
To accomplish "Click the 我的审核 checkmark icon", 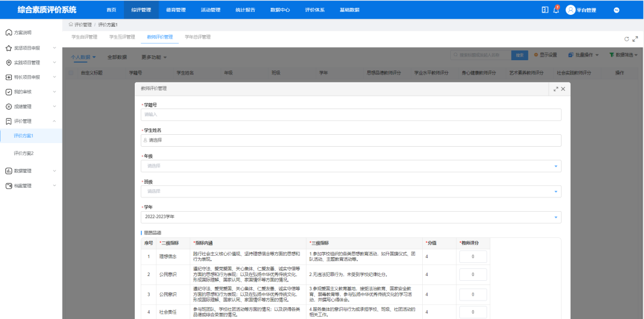I will point(8,92).
